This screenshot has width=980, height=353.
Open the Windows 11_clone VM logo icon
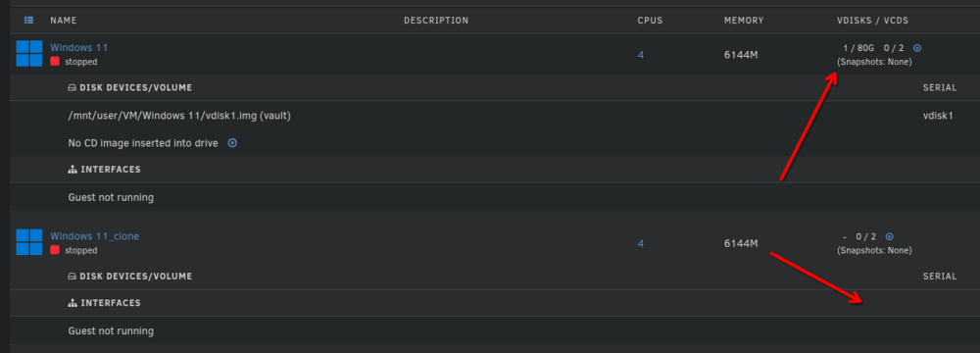click(28, 241)
